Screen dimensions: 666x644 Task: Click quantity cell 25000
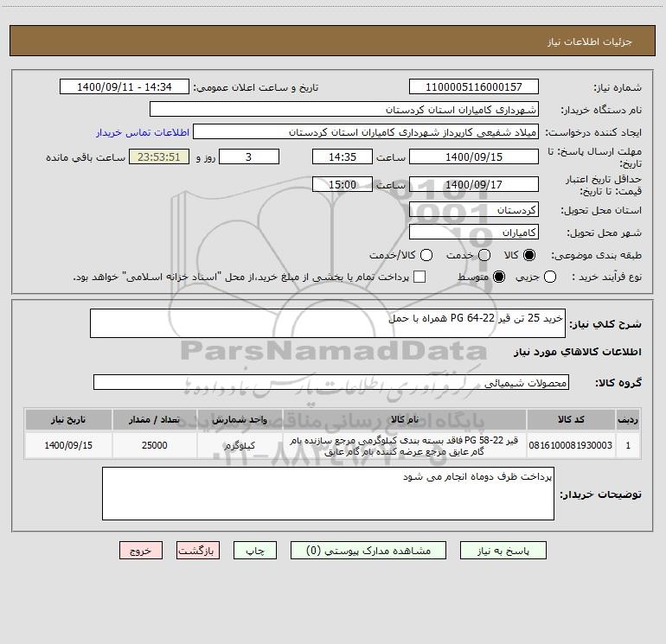coord(155,445)
